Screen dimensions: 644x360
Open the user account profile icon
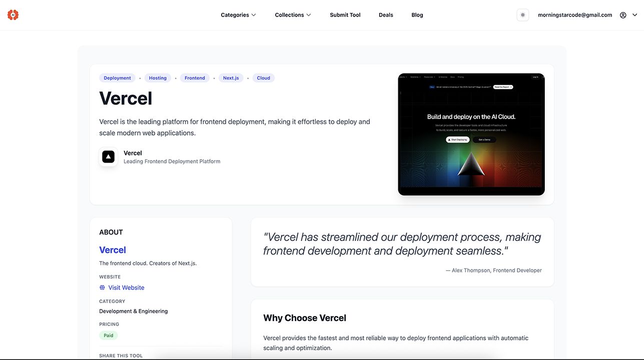623,15
